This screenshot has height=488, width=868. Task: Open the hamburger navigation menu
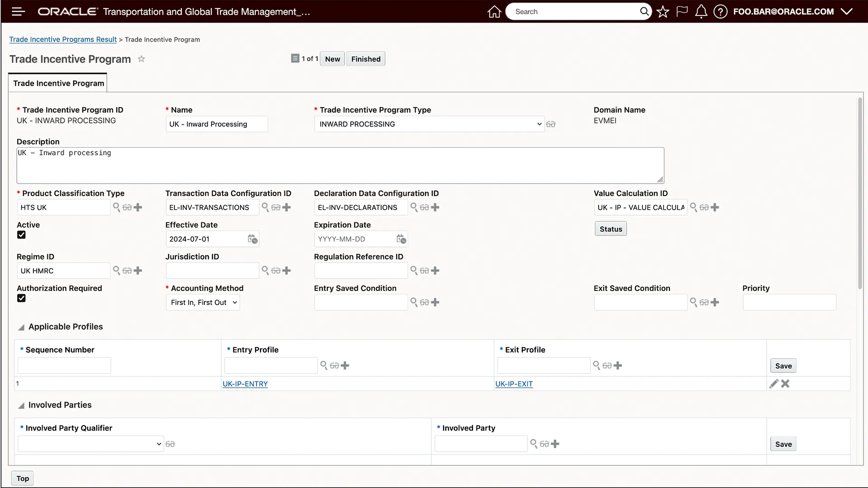click(18, 12)
